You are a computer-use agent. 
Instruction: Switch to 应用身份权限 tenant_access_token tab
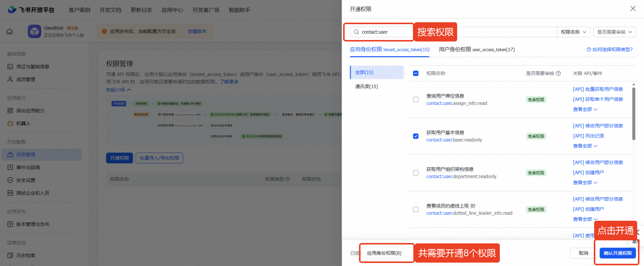[x=390, y=49]
